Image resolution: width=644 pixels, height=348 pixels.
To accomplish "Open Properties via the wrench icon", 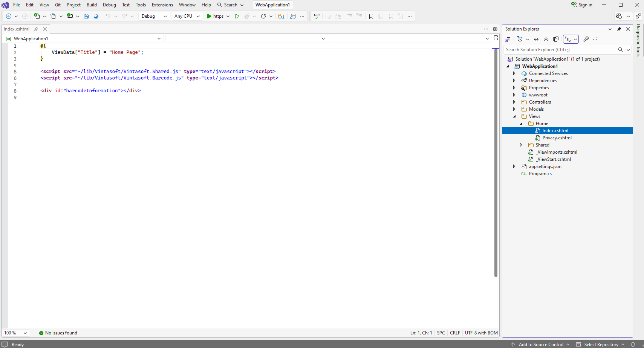I will coord(586,39).
